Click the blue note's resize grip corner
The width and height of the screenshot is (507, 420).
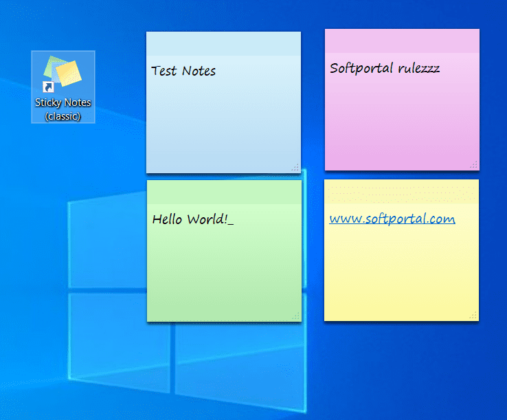point(295,167)
